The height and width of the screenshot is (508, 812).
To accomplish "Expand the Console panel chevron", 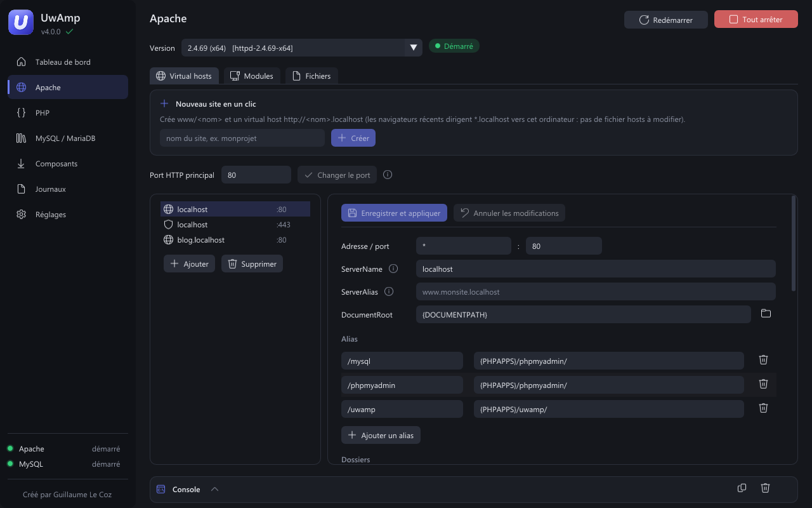I will [214, 489].
